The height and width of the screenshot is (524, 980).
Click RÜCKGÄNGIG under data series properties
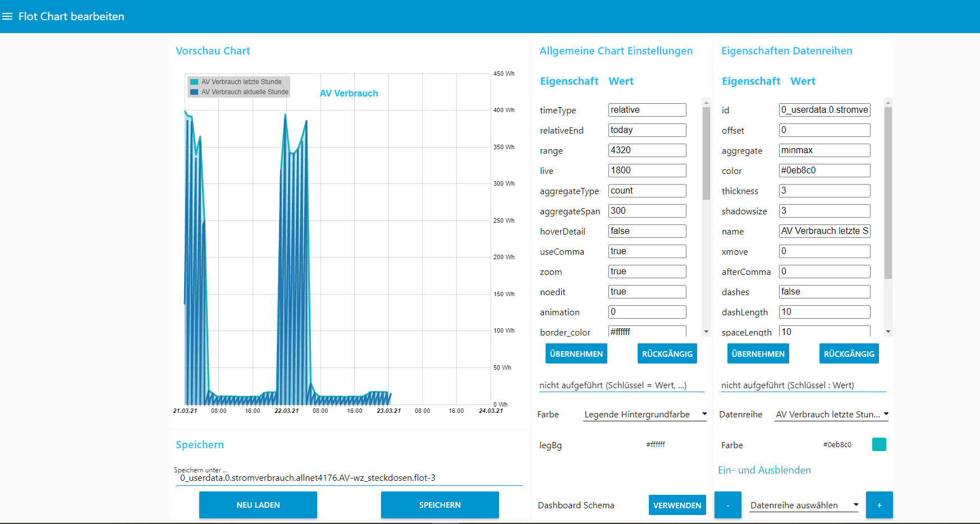pos(849,353)
